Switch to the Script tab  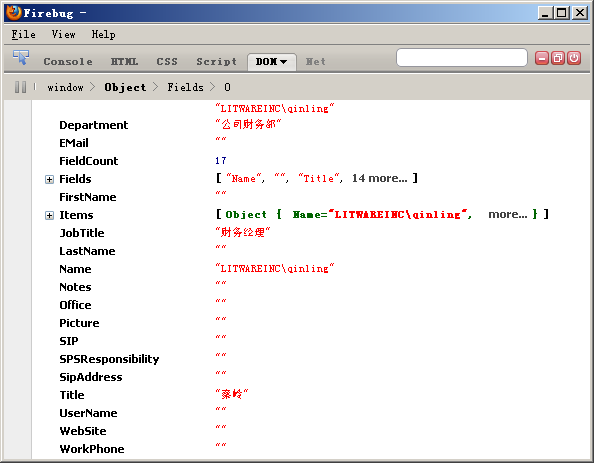point(217,61)
